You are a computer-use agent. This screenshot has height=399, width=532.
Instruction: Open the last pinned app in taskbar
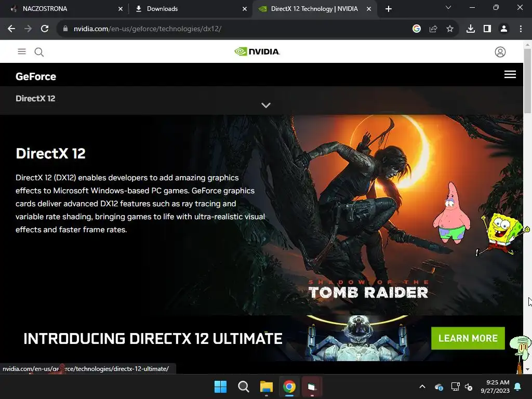pos(312,387)
